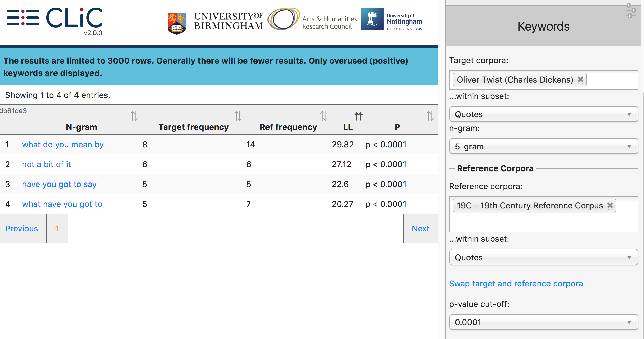Select Ref frequency value 14
This screenshot has width=644, height=339.
(250, 145)
